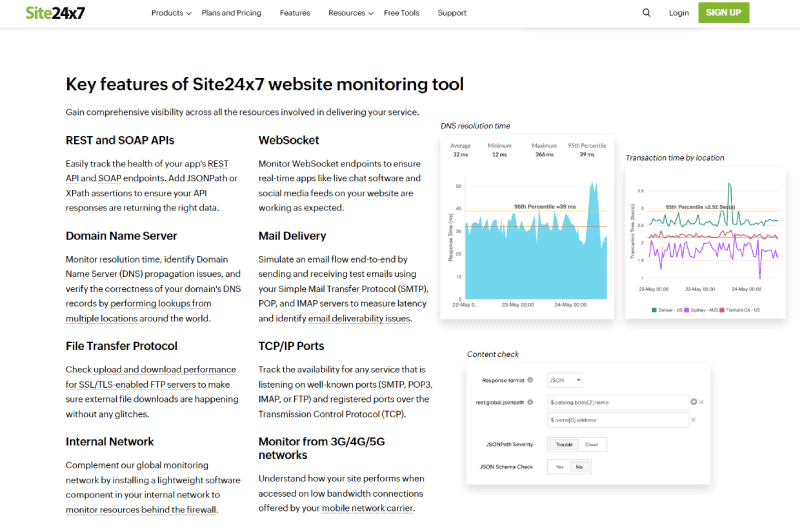Click the green Denver - US legend swatch
Viewport: 800px width, 530px height.
[654, 310]
